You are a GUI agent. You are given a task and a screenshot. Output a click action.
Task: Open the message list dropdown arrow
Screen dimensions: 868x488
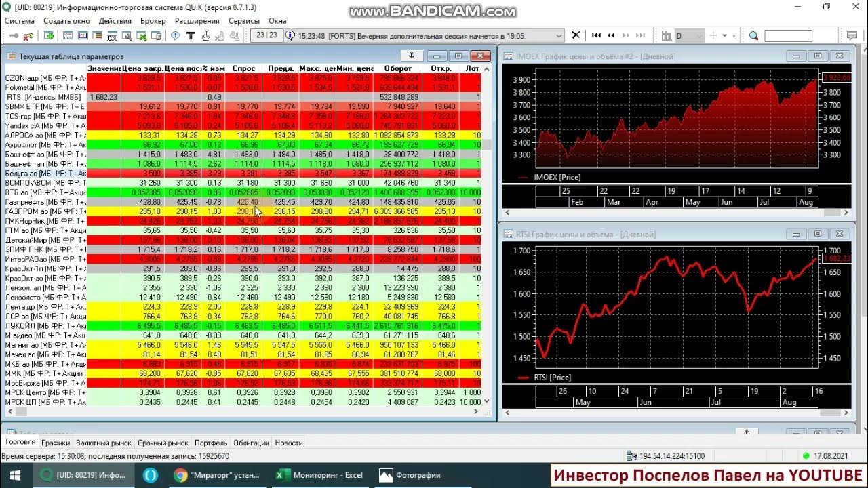pos(559,35)
